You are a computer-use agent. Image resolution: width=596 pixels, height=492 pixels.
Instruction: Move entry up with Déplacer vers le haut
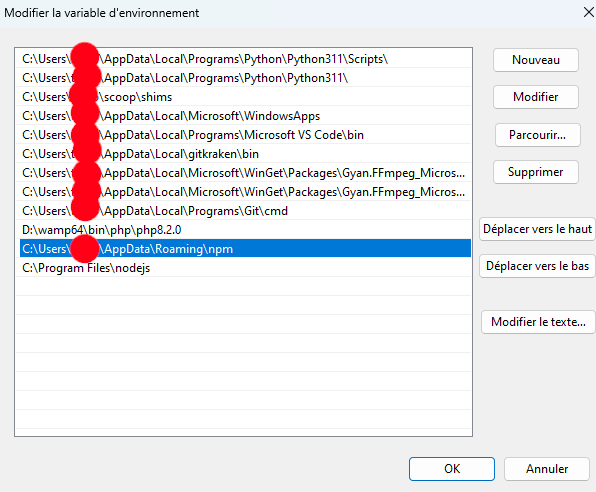(x=537, y=229)
